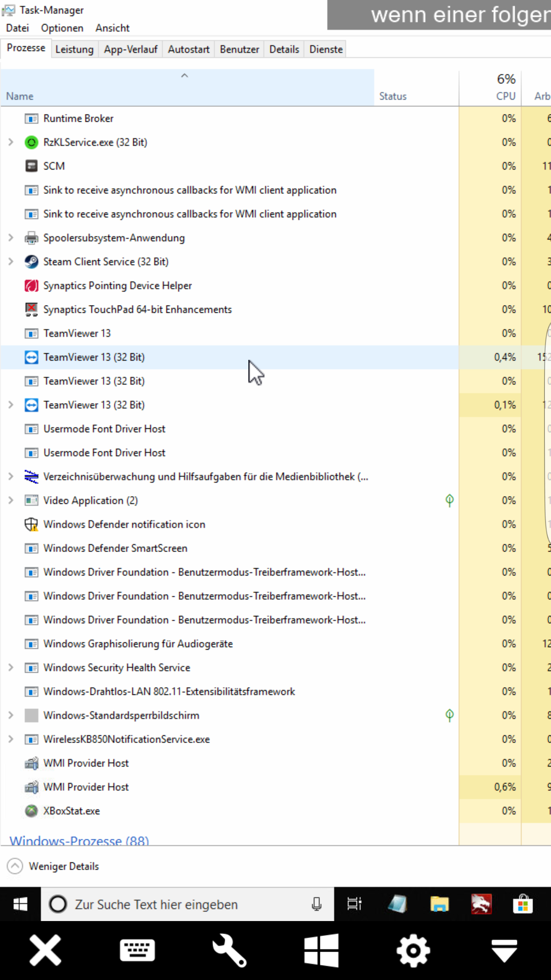This screenshot has height=980, width=551.
Task: Select the WMI Provider Host 0,6% row
Action: (x=275, y=787)
